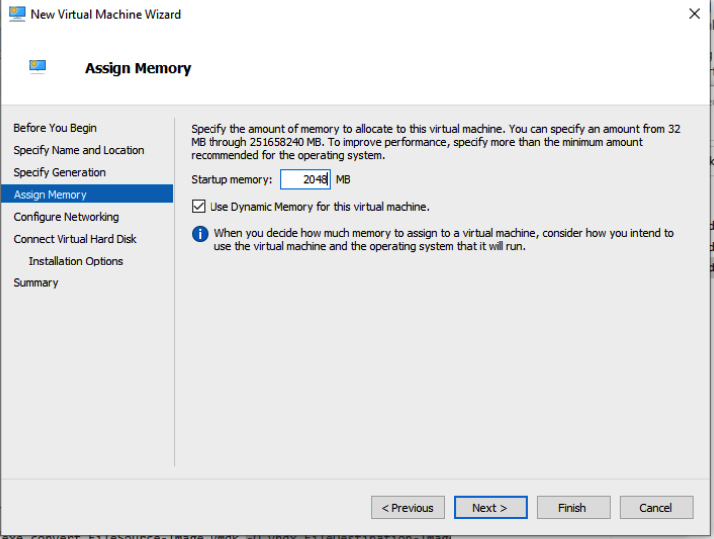The height and width of the screenshot is (539, 714).
Task: Click the 'MB' unit label
Action: coord(343,180)
